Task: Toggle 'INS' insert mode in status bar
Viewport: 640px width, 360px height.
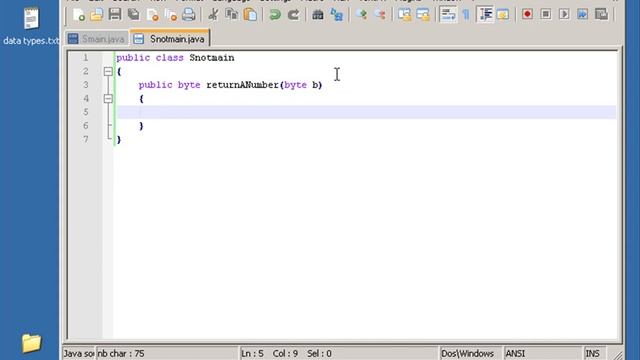Action: (x=593, y=353)
